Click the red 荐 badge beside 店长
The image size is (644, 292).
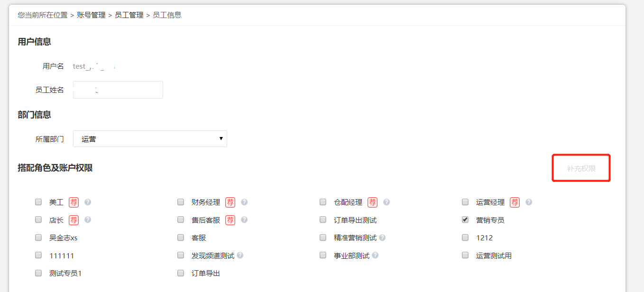point(74,220)
